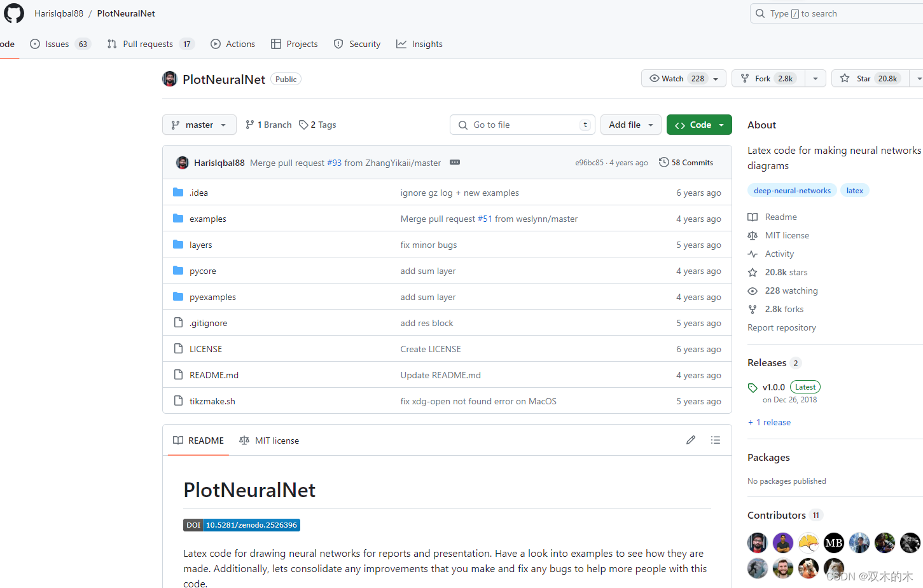View the 228 watching link

coord(783,291)
